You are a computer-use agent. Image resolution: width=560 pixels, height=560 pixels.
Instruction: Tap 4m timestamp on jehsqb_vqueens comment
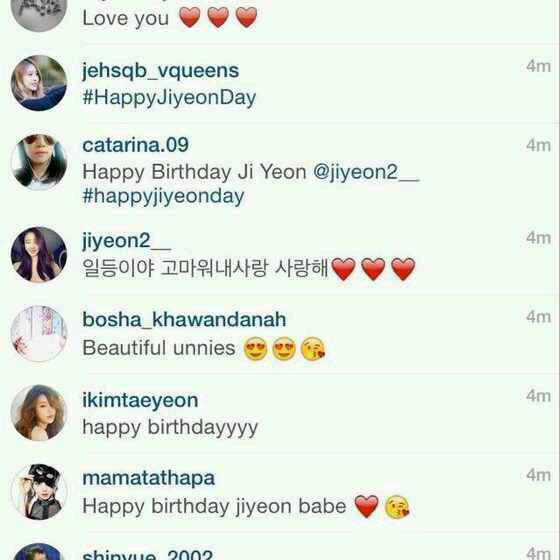[538, 66]
